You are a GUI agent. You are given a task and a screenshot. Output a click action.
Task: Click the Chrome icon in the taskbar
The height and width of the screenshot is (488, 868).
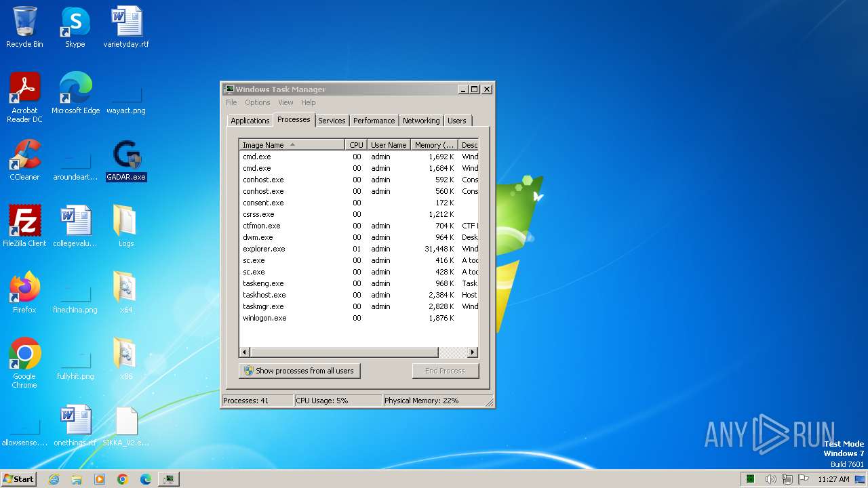[x=123, y=479]
